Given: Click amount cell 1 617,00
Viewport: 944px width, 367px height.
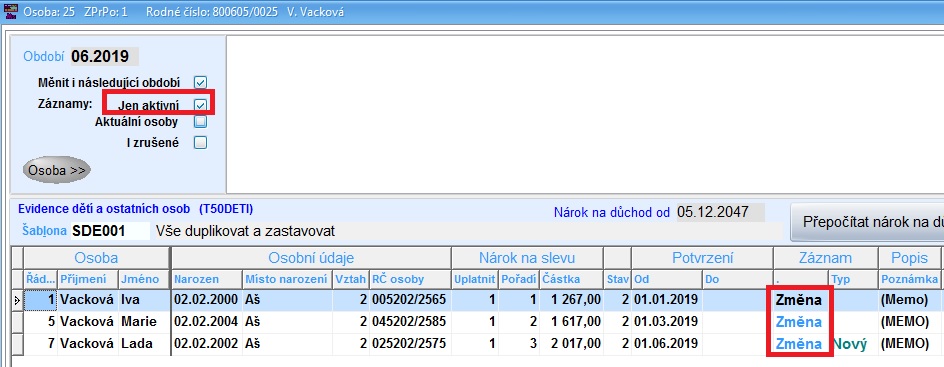Looking at the screenshot, I should click(571, 322).
